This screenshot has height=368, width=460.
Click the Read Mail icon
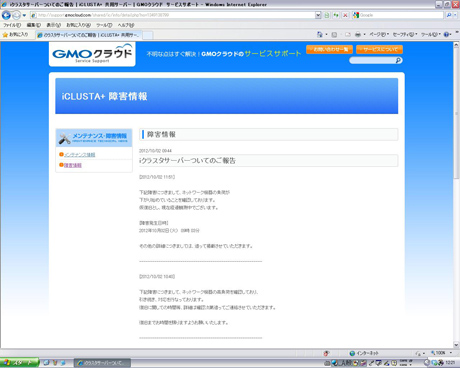(347, 34)
